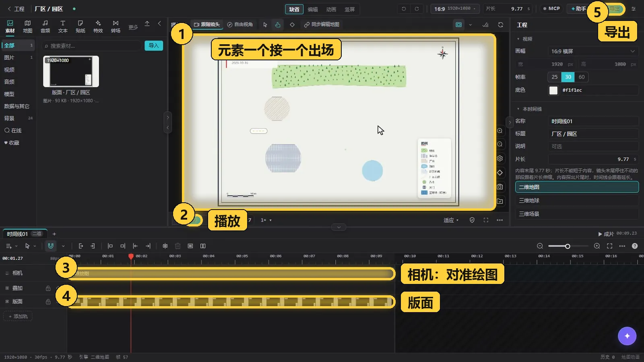Open the 特效 effects panel icon
The height and width of the screenshot is (362, 644).
[x=98, y=27]
